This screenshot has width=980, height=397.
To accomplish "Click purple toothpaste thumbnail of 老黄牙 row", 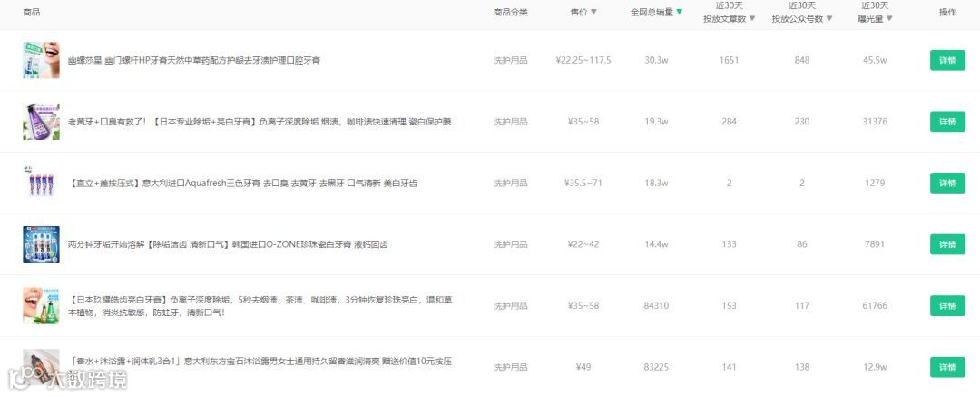I will [x=41, y=122].
